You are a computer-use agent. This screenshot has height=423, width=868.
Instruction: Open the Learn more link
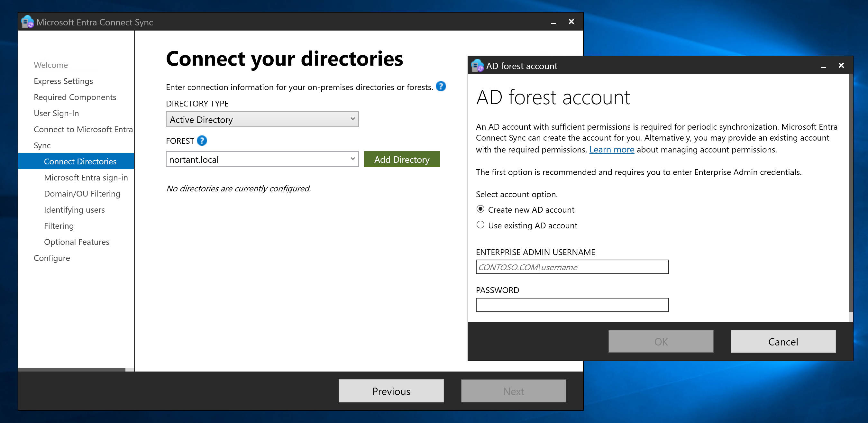point(611,149)
